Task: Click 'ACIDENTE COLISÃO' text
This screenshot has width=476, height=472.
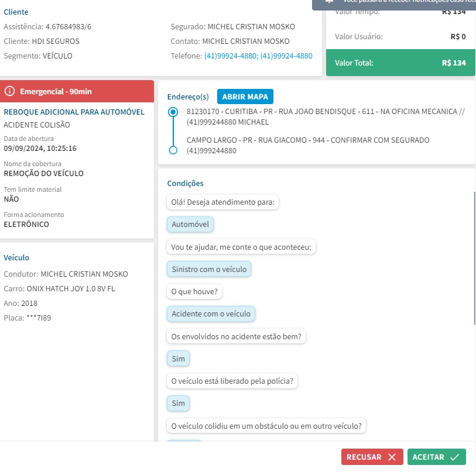Action: [37, 125]
